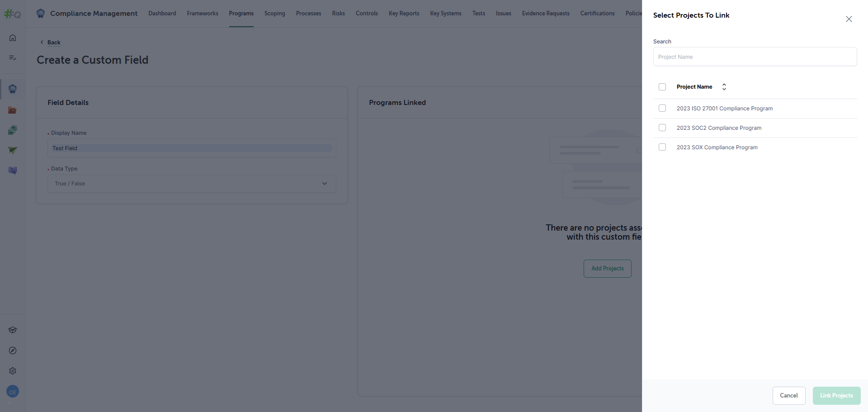The height and width of the screenshot is (412, 868).
Task: Switch to the Programs tab
Action: pyautogui.click(x=241, y=14)
